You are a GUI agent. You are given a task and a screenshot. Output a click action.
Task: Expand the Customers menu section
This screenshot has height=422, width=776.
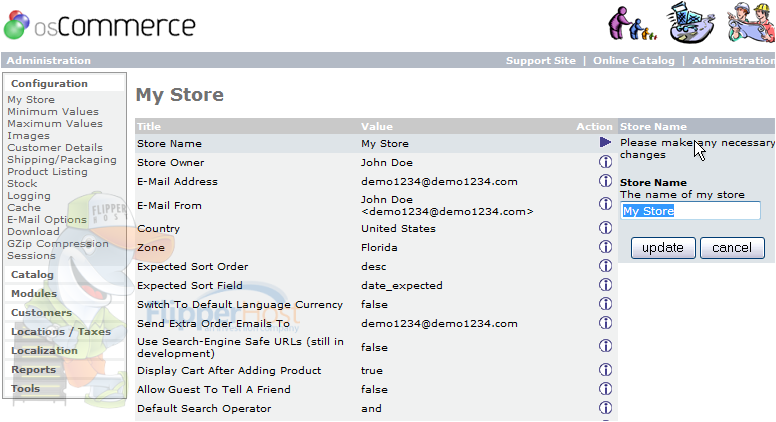[41, 313]
